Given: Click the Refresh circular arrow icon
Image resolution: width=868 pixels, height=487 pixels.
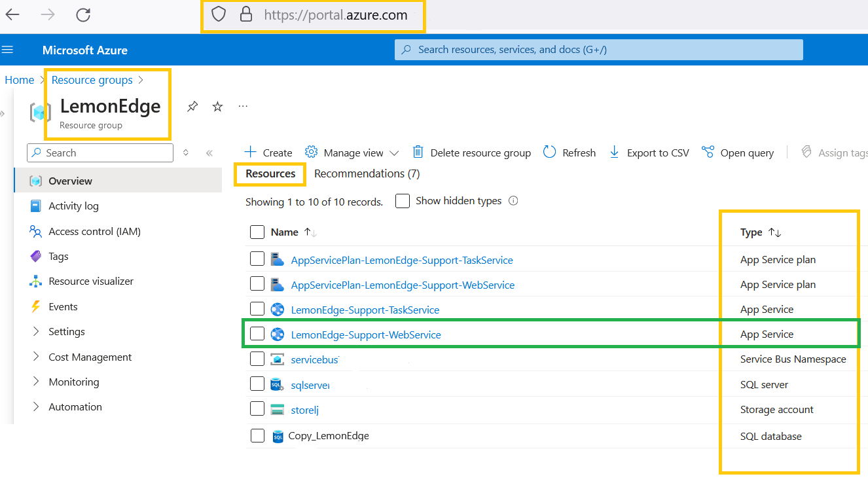Looking at the screenshot, I should pyautogui.click(x=550, y=152).
